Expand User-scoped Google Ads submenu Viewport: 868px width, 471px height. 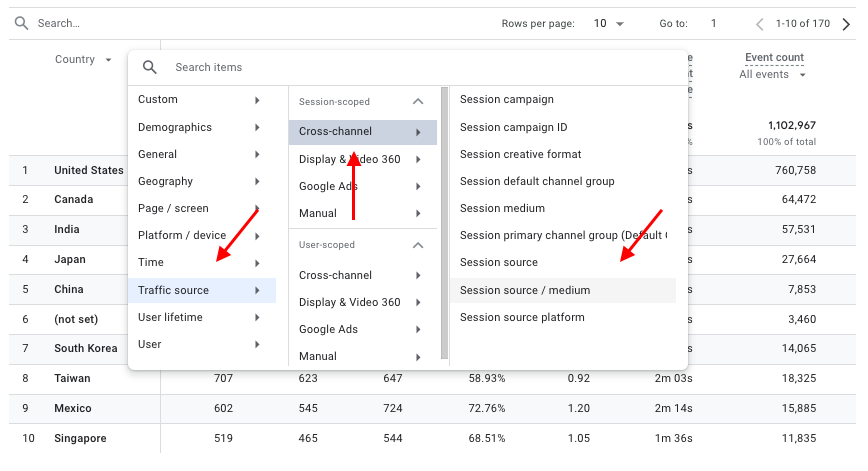click(362, 329)
